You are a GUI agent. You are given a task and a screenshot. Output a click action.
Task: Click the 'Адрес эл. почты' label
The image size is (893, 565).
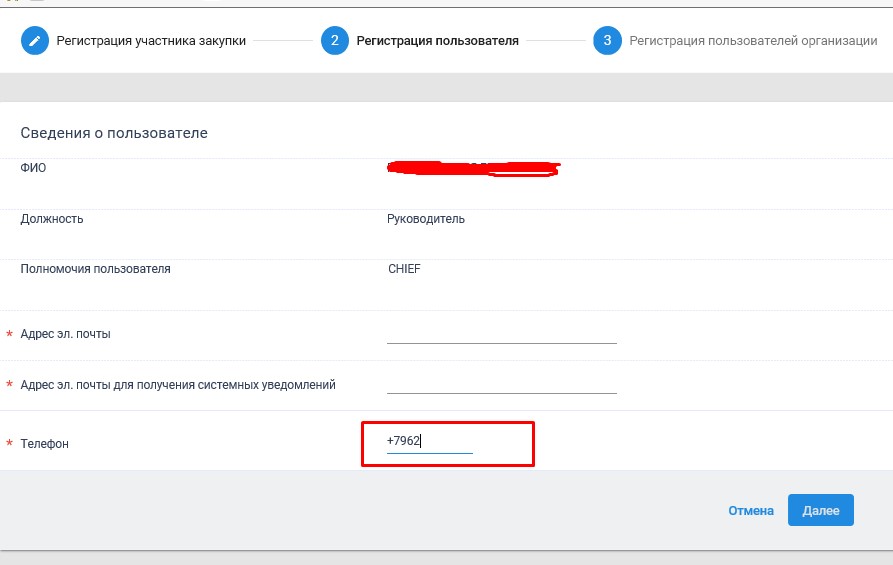click(x=65, y=334)
